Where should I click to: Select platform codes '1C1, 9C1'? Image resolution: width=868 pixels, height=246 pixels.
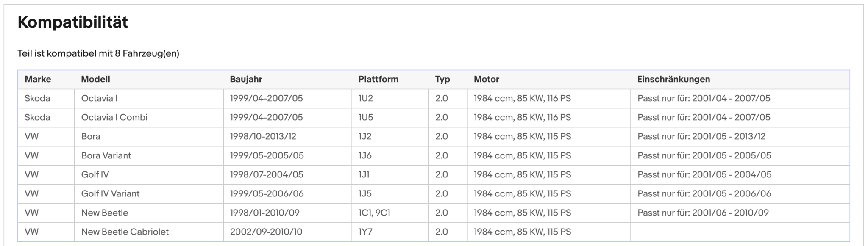click(374, 213)
